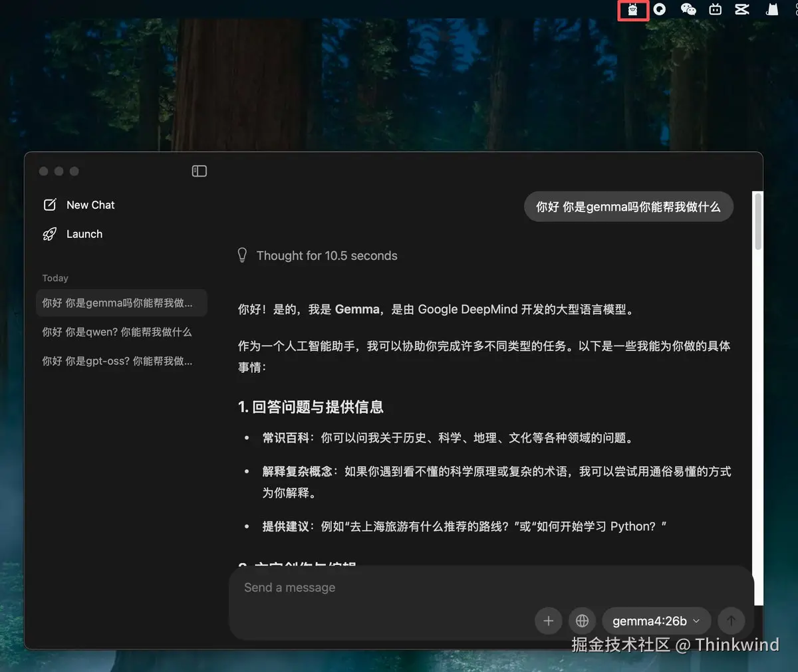Minimize the Ollama window
798x672 pixels.
tap(59, 171)
